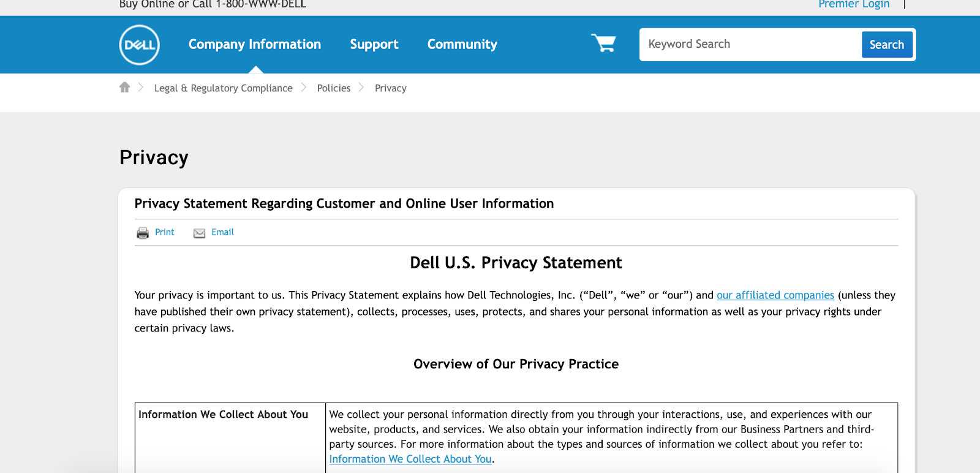Open 'Information We Collect About You' link
The width and height of the screenshot is (980, 473).
(x=410, y=459)
